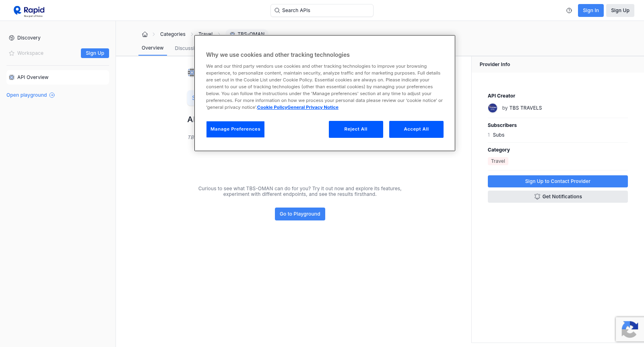644x347 pixels.
Task: Click the bell icon in Get Notifications
Action: (x=537, y=197)
